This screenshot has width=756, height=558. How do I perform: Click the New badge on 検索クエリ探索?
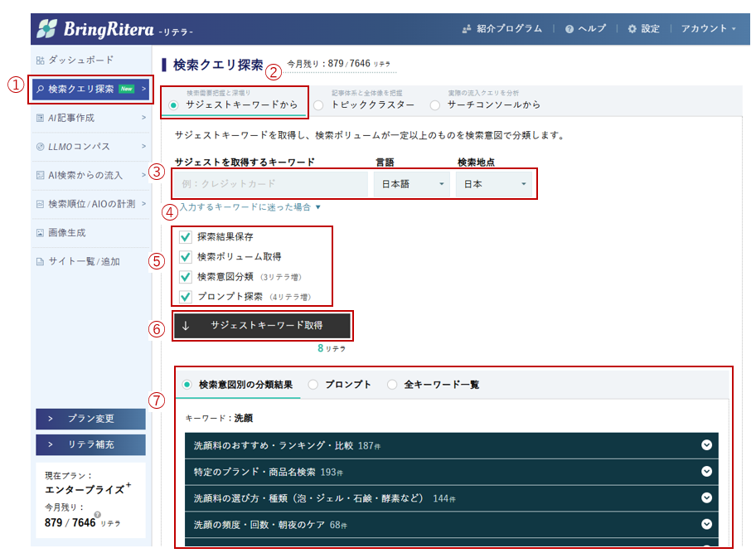click(127, 89)
